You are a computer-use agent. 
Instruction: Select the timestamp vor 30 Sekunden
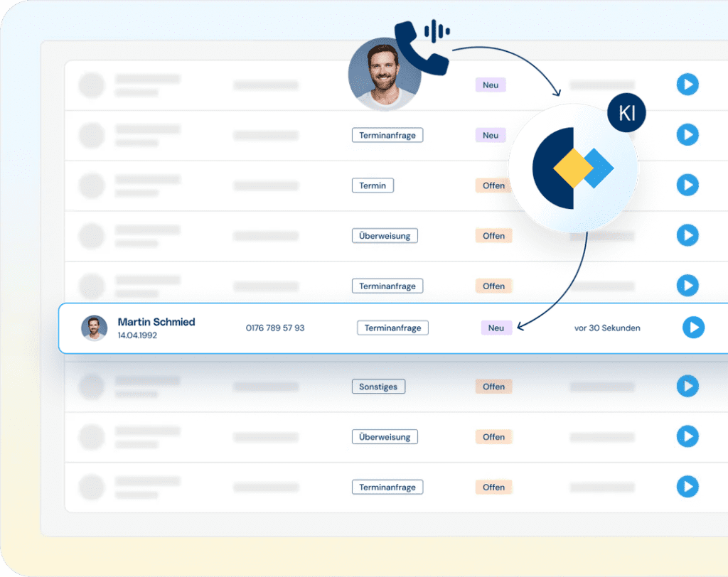tap(607, 328)
